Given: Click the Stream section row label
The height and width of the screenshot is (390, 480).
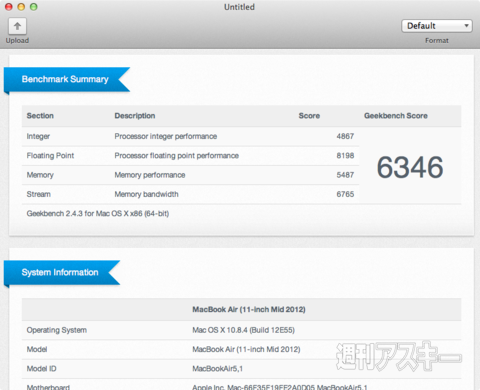Looking at the screenshot, I should [x=39, y=194].
